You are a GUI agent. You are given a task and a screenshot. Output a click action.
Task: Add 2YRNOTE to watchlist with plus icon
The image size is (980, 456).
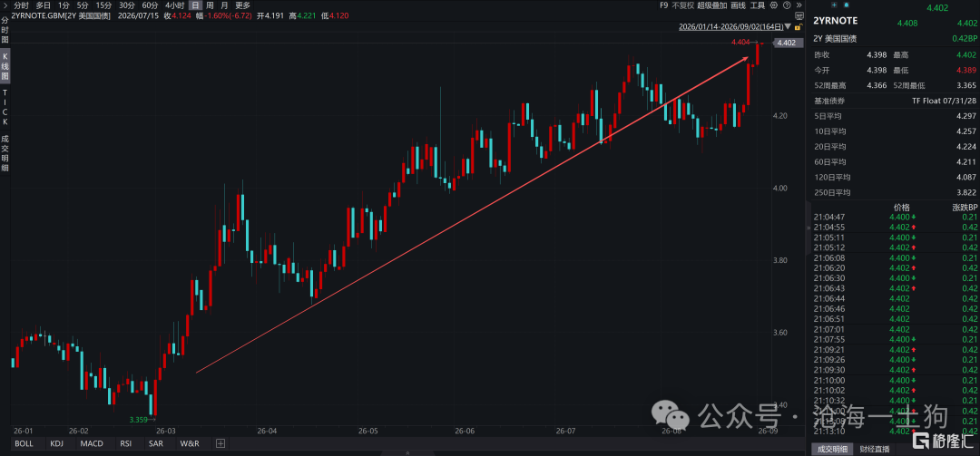pyautogui.click(x=835, y=5)
